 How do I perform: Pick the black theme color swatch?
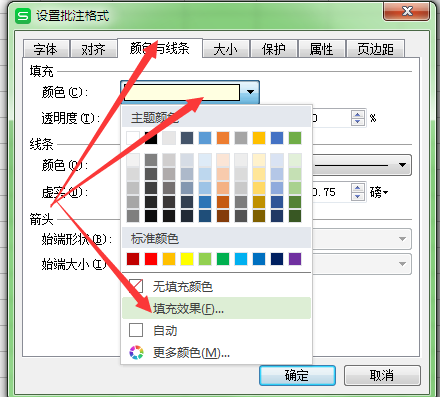pyautogui.click(x=151, y=138)
